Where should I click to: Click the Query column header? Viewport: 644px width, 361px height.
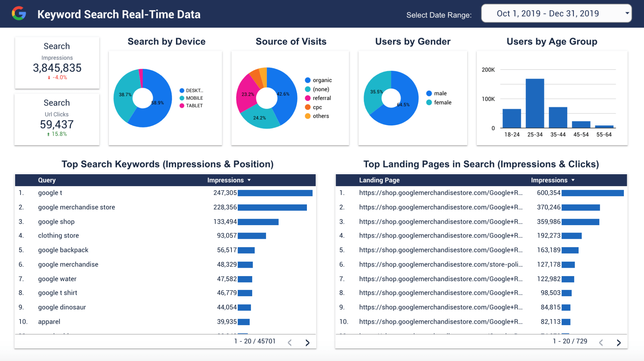coord(47,180)
